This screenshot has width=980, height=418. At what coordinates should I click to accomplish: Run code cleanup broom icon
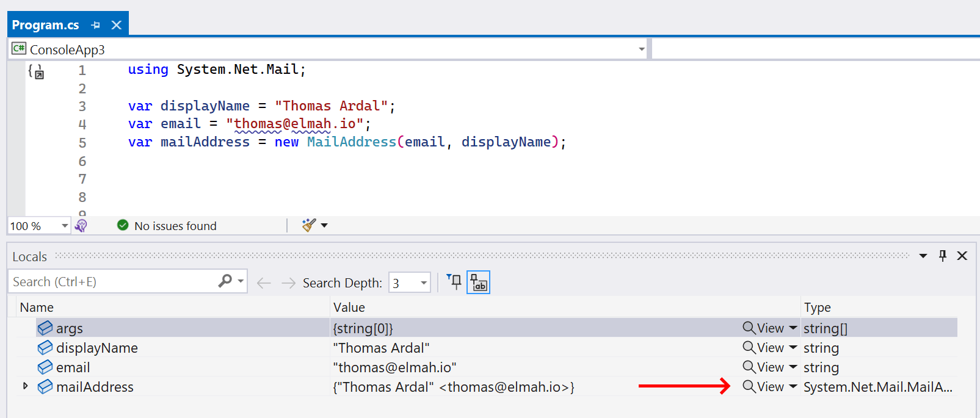[x=310, y=225]
